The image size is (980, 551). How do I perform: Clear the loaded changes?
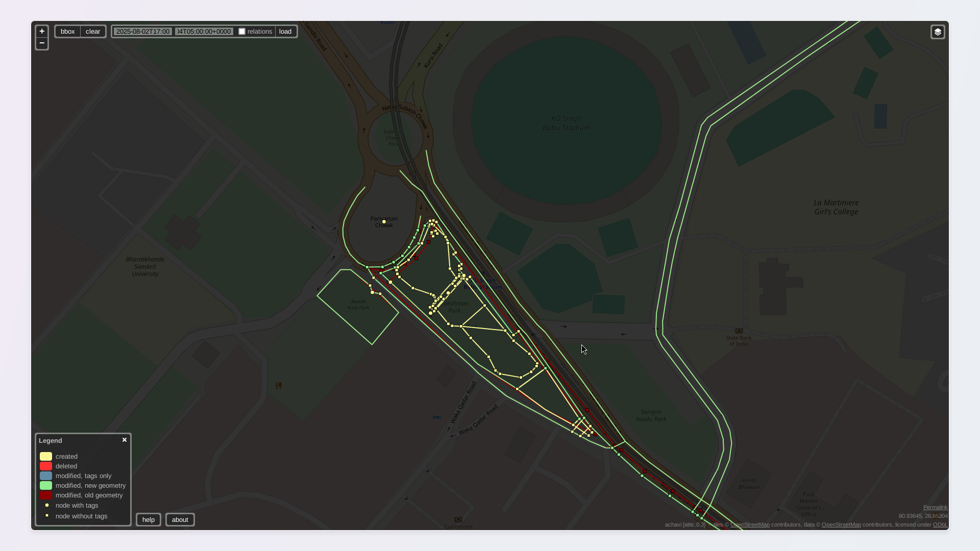93,32
